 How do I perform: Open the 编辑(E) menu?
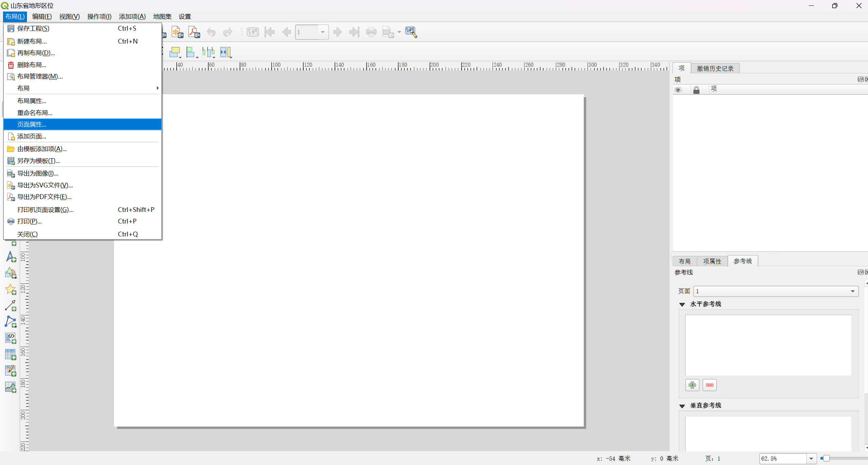point(42,17)
